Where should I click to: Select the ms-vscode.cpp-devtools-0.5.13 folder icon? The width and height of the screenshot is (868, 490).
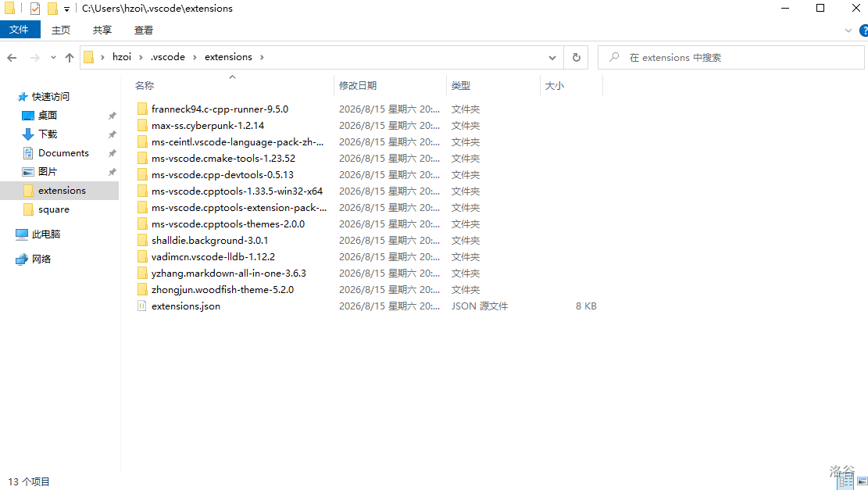click(x=142, y=175)
